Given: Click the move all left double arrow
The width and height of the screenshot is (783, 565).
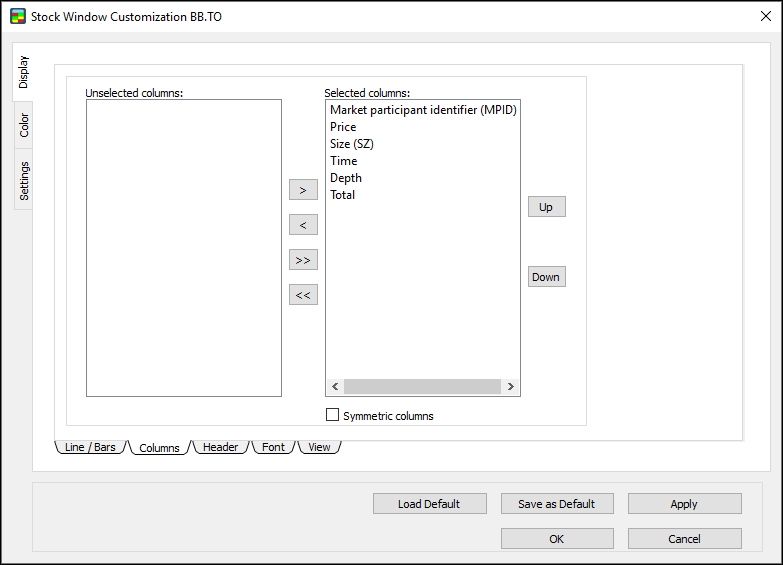Looking at the screenshot, I should coord(303,295).
